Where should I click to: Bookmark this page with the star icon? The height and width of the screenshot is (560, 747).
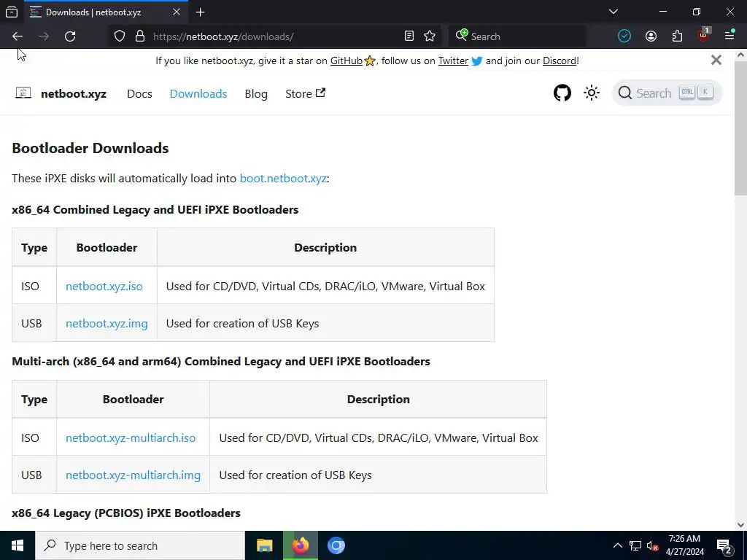point(430,36)
